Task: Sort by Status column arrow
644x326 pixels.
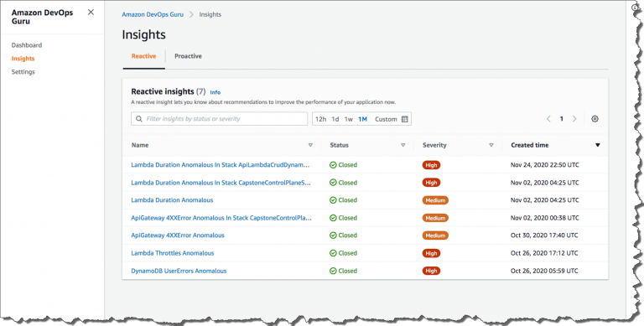Action: coord(402,145)
